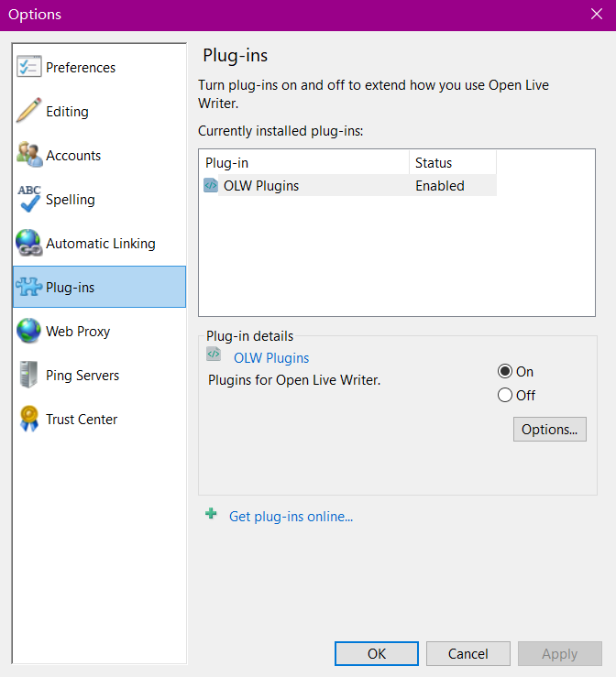Sort by the Plug-in column header
Screen dimensions: 616x677
pos(305,163)
